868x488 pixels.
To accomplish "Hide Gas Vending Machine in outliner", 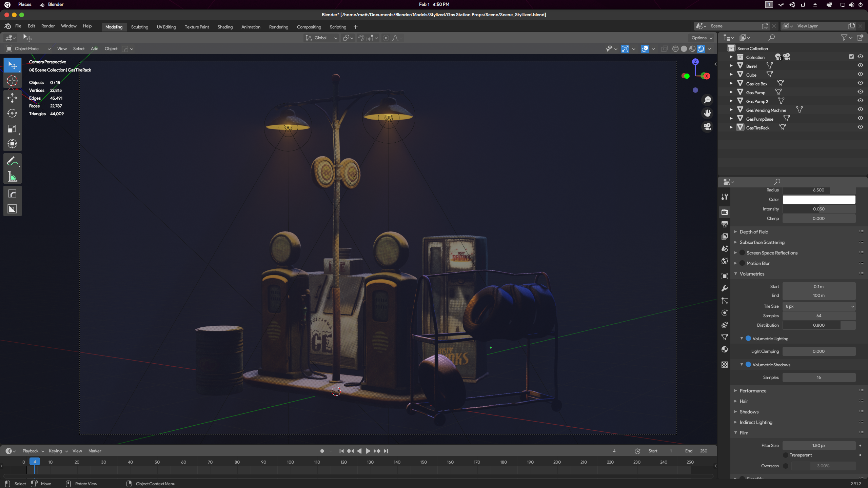I will click(860, 109).
